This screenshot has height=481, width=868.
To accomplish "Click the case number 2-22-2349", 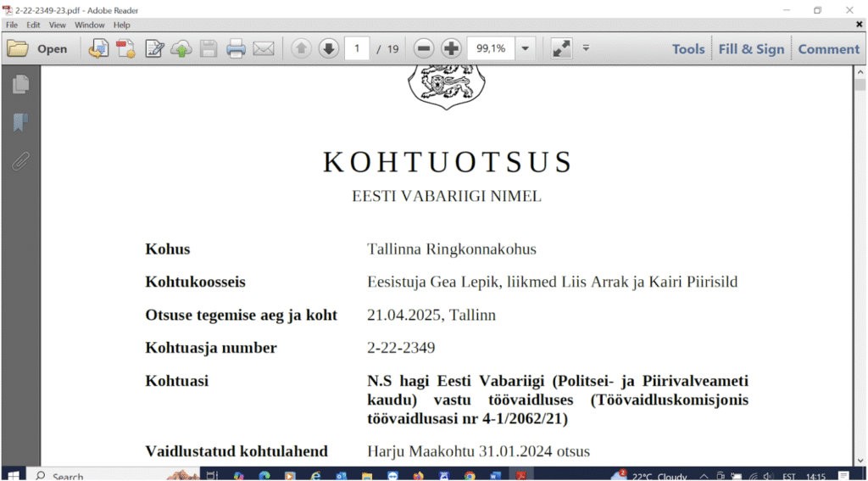I will (x=401, y=348).
